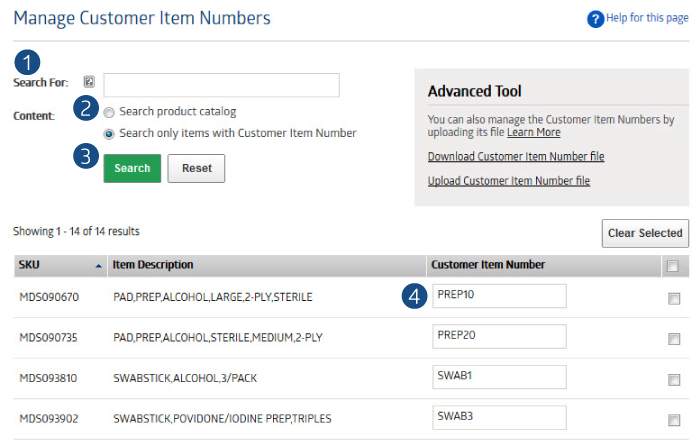Click the Clear Selected button
The height and width of the screenshot is (448, 699).
pos(645,233)
